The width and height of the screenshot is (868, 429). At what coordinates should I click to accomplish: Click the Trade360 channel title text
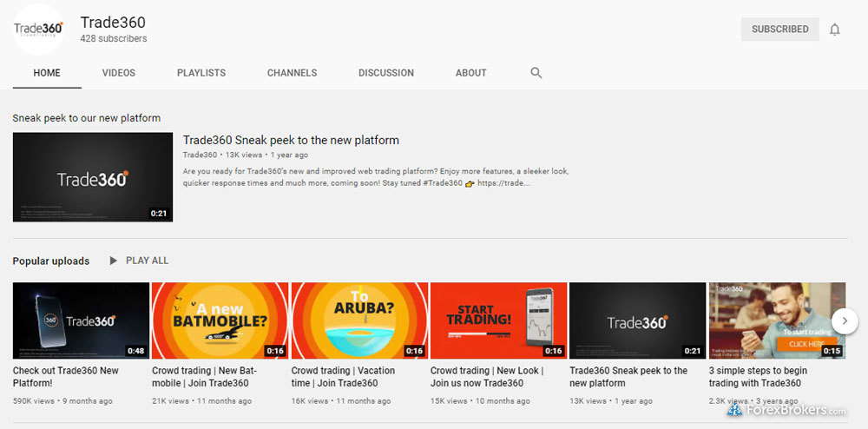(113, 22)
